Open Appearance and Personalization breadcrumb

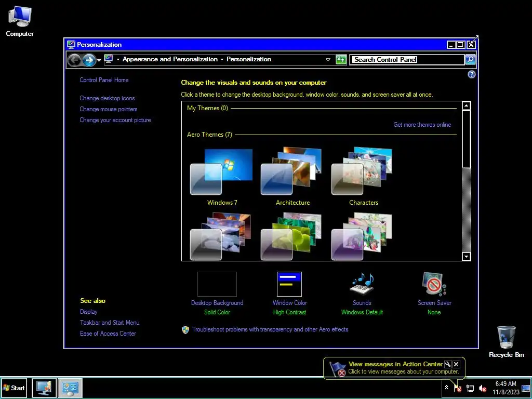170,59
